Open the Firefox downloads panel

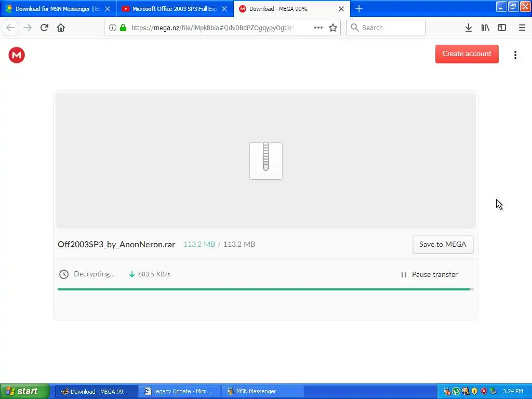[x=469, y=28]
